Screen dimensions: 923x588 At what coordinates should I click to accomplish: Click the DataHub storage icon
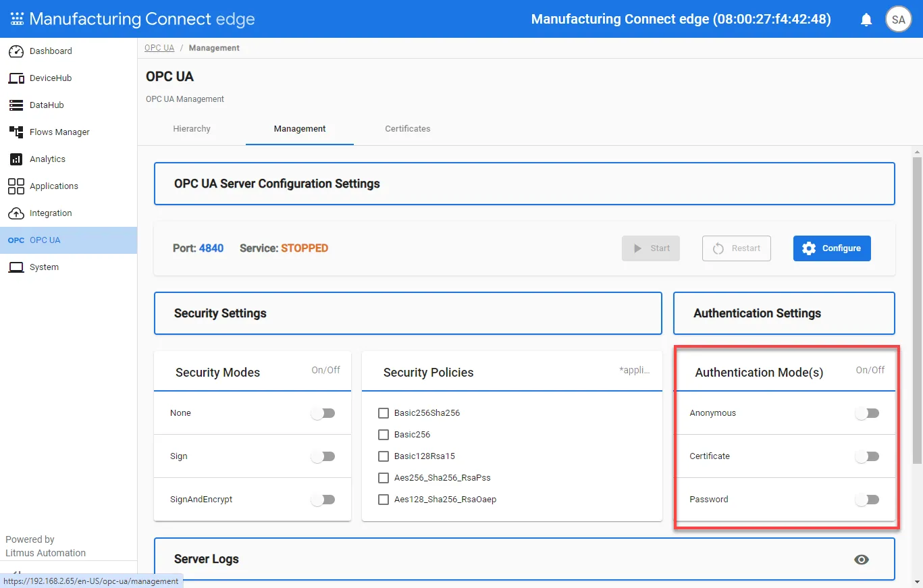[x=16, y=105]
